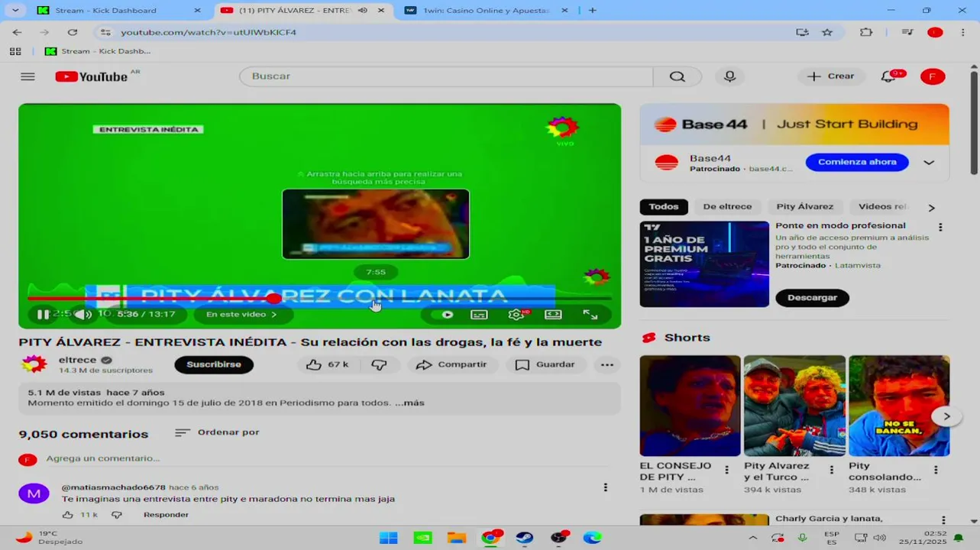980x550 pixels.
Task: Switch to 'Stream - Kick Dashboard' tab
Action: point(120,11)
